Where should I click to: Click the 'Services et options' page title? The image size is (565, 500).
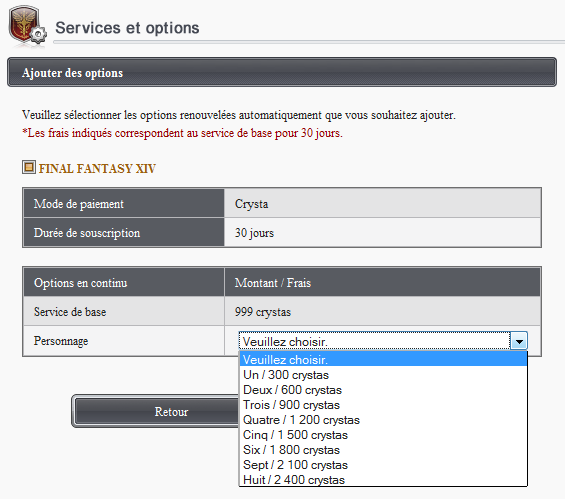click(127, 28)
